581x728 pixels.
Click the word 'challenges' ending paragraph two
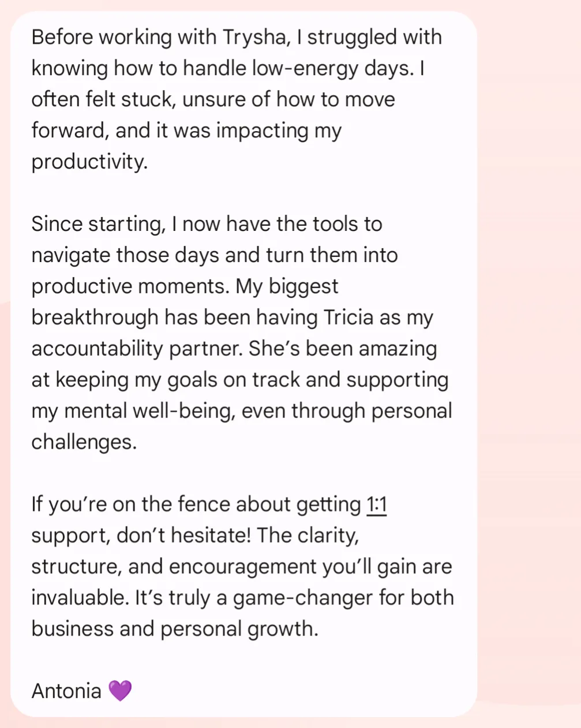coord(84,442)
